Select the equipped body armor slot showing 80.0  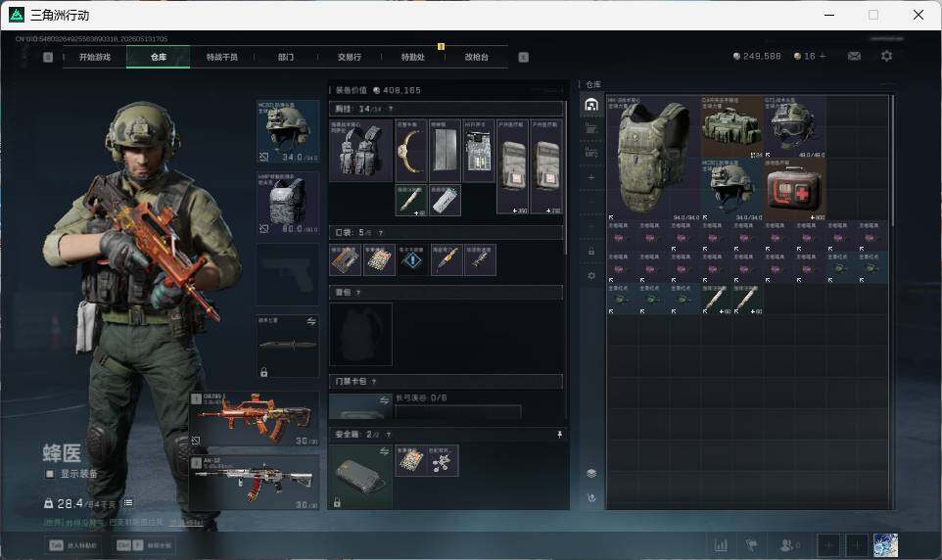coord(288,203)
